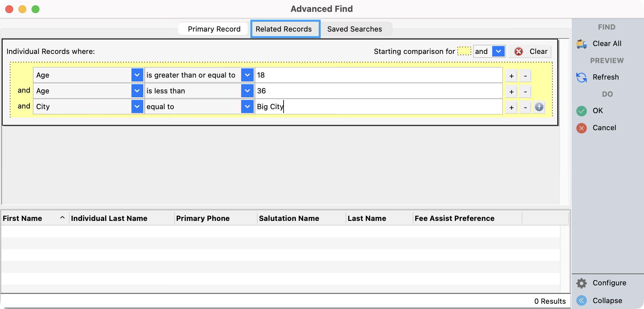Click 'Individual Records where:' label
Image resolution: width=644 pixels, height=309 pixels.
pyautogui.click(x=51, y=52)
